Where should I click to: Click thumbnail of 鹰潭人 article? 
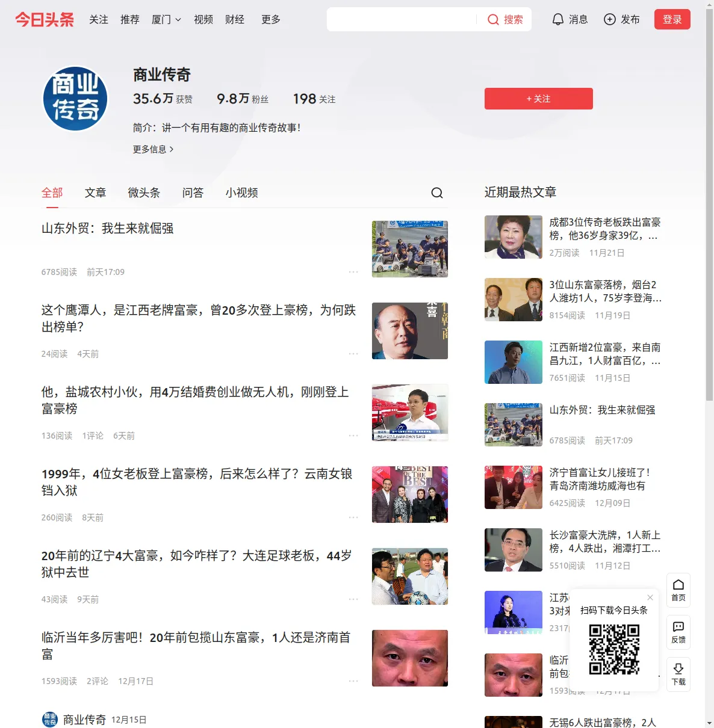coord(410,331)
